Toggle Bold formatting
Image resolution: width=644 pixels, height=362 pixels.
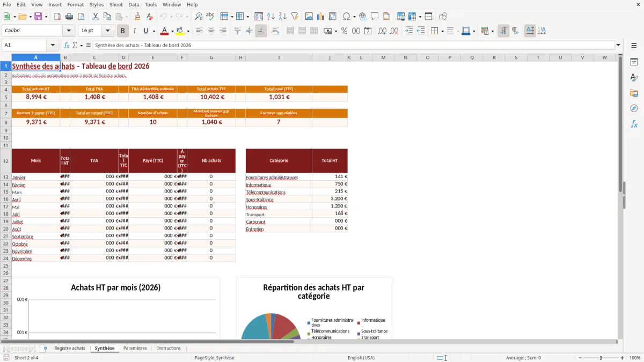pos(122,31)
